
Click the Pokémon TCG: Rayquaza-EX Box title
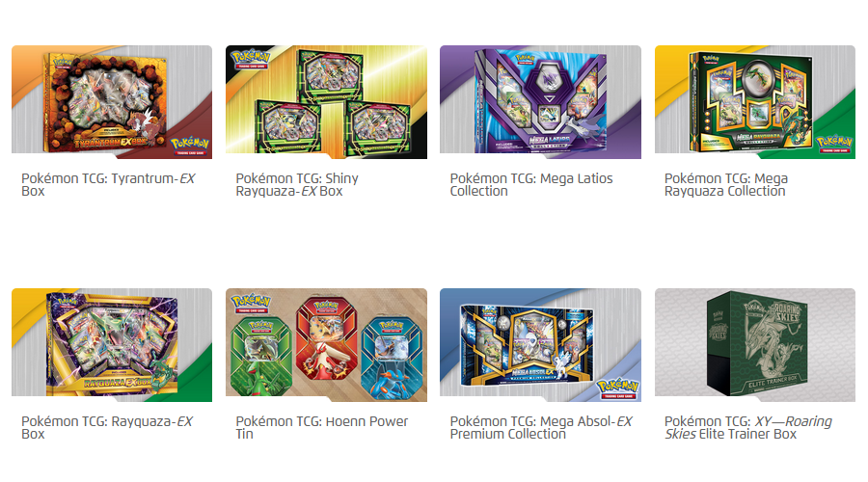(107, 428)
